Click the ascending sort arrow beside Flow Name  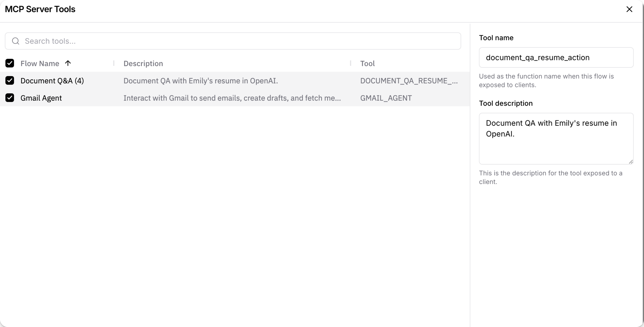[68, 63]
